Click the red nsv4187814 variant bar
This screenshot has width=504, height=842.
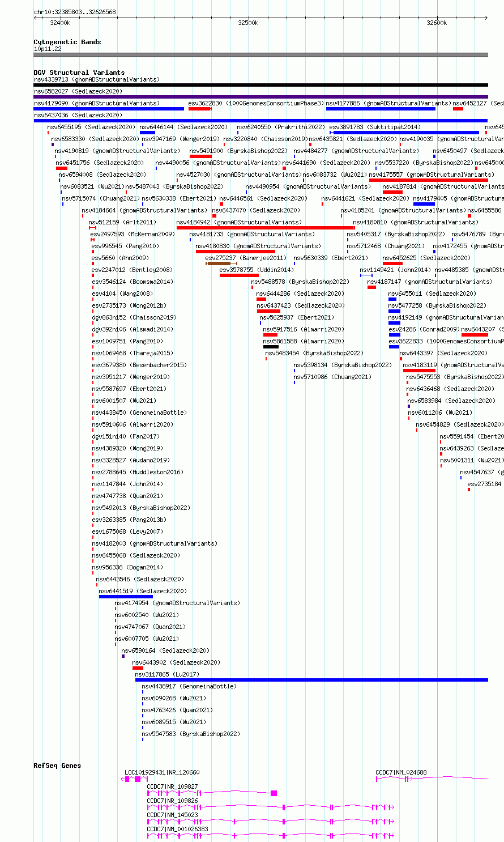pos(392,192)
